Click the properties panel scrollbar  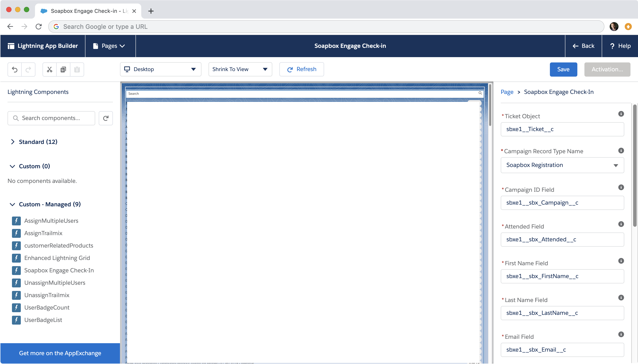pos(635,165)
